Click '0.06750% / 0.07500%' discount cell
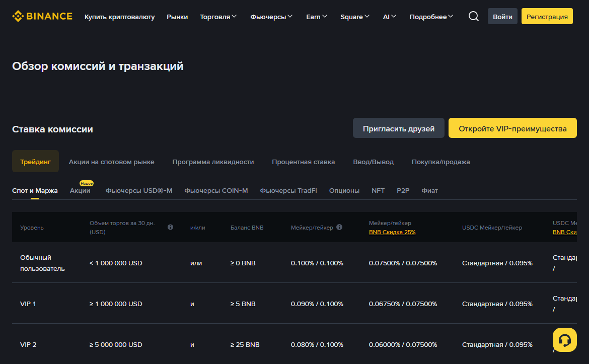 (403, 304)
